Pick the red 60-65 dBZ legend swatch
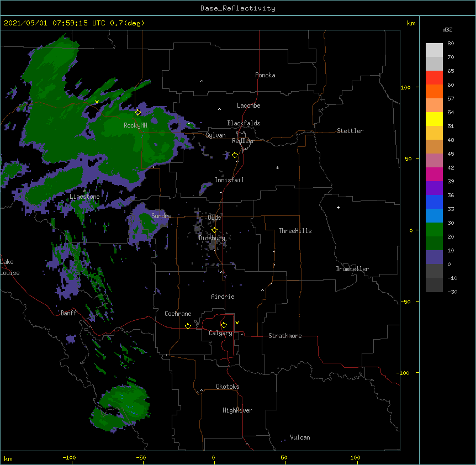Image resolution: width=476 pixels, height=465 pixels. click(x=434, y=77)
